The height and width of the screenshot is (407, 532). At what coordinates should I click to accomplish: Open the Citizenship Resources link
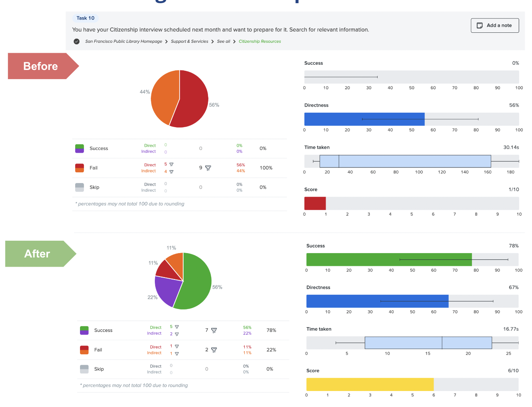[260, 41]
